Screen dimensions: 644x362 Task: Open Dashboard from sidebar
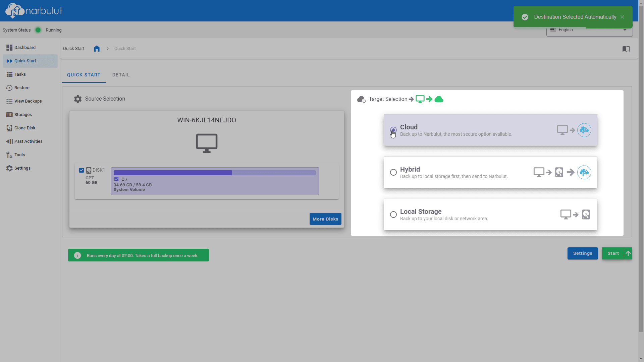pyautogui.click(x=30, y=48)
